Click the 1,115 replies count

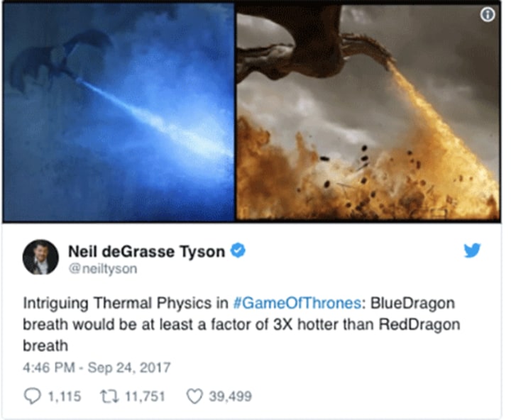click(x=64, y=397)
